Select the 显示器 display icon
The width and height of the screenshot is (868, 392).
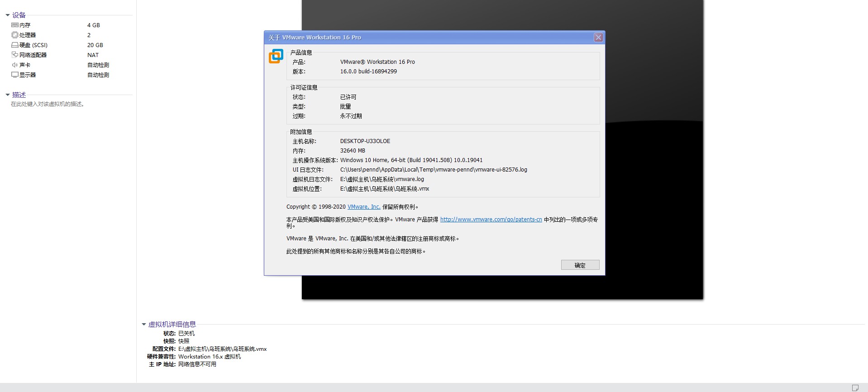click(15, 75)
